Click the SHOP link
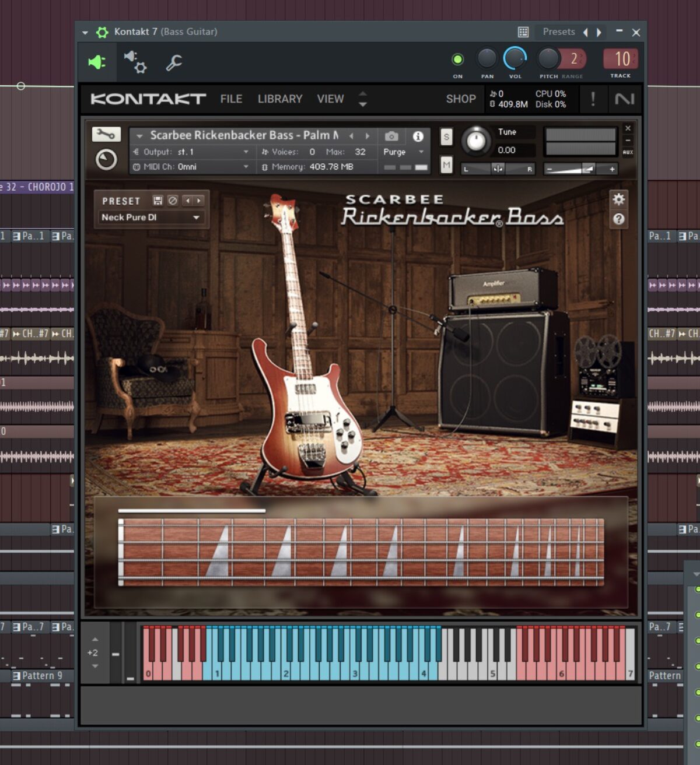 461,99
